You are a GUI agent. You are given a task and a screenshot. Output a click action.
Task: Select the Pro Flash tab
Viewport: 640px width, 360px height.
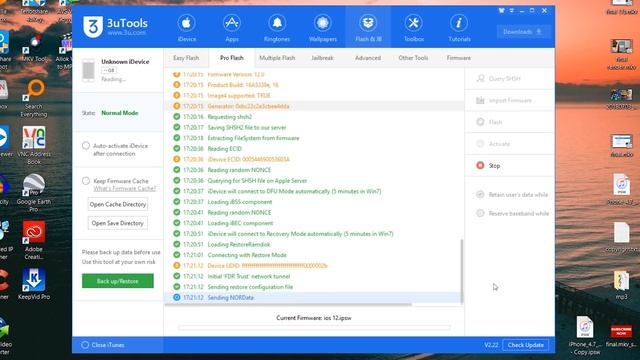(231, 58)
